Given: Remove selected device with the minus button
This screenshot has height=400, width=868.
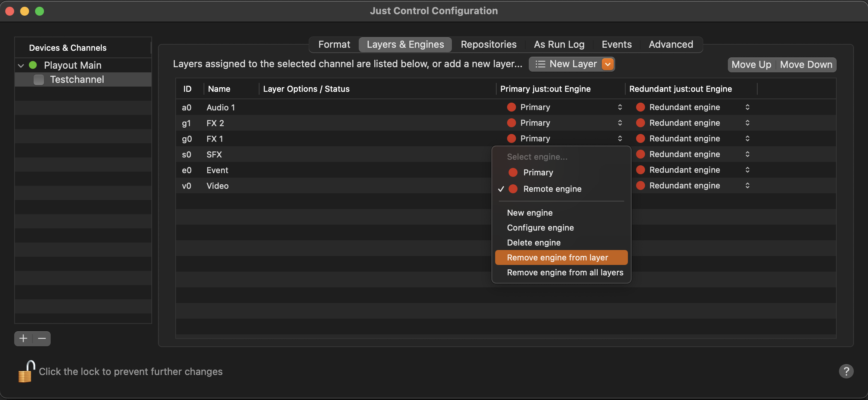Looking at the screenshot, I should [x=42, y=338].
